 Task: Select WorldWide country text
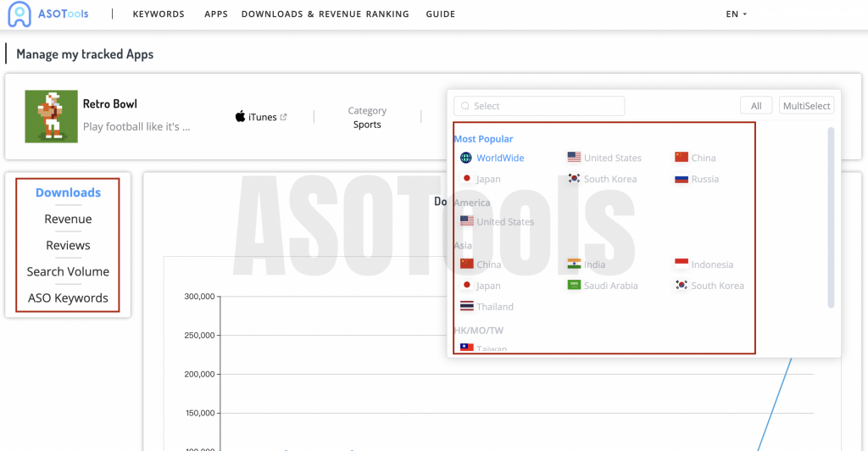point(500,158)
